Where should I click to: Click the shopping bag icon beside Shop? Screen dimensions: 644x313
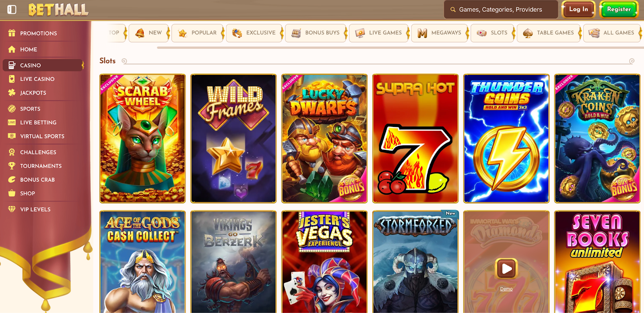point(12,193)
